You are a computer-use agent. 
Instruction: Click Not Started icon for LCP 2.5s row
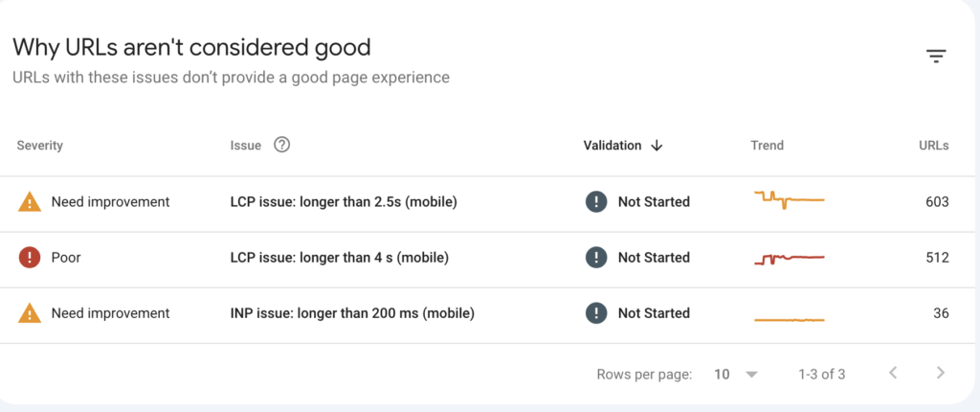pos(596,202)
